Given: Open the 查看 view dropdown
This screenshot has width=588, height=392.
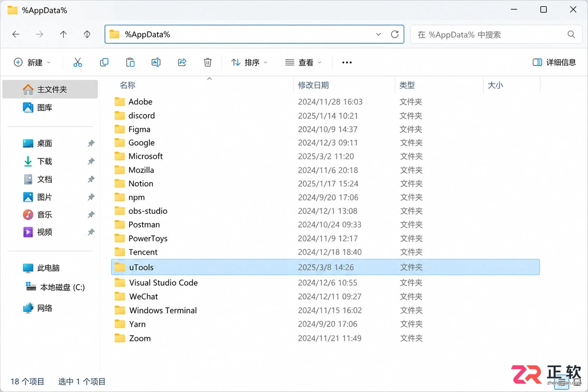Looking at the screenshot, I should (x=304, y=62).
